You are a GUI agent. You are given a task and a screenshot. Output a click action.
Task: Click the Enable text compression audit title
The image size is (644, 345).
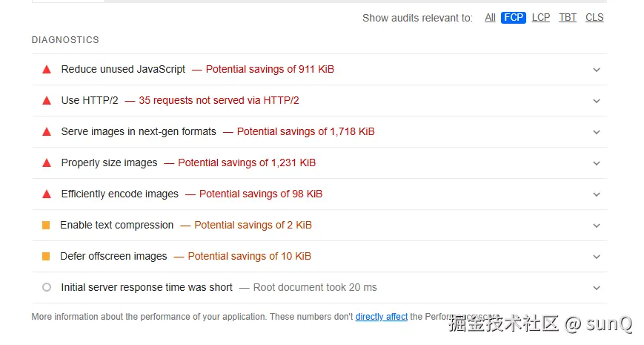click(x=117, y=226)
